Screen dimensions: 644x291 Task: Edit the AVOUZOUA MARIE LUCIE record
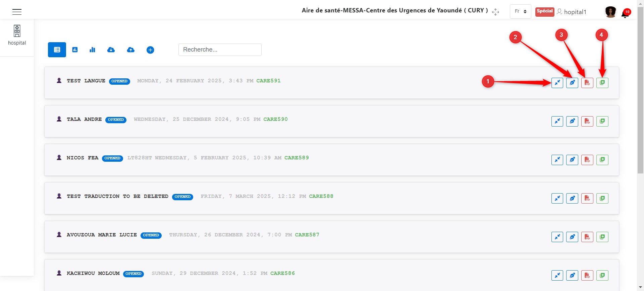click(x=572, y=237)
